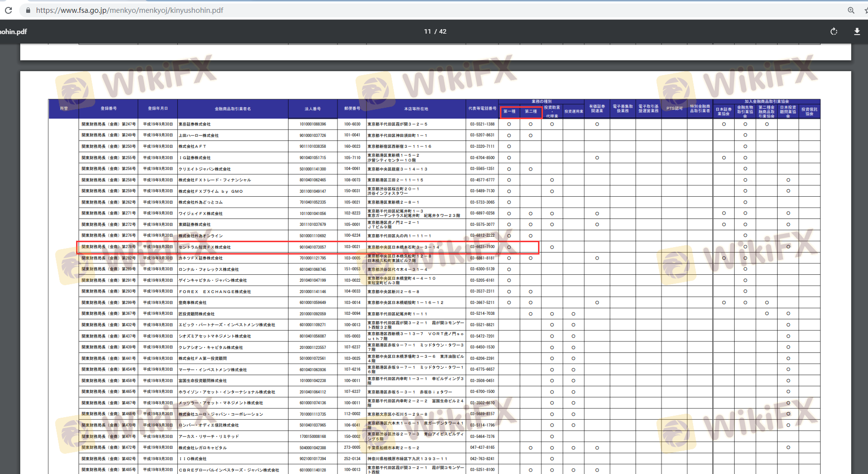Click company name セントラル短資FX株式会社
This screenshot has width=868, height=474.
(x=205, y=247)
